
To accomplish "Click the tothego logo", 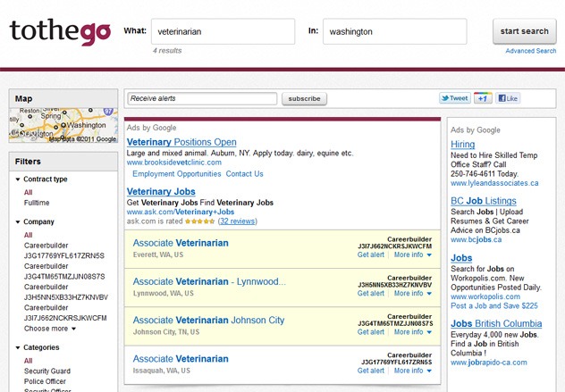I will pos(60,31).
